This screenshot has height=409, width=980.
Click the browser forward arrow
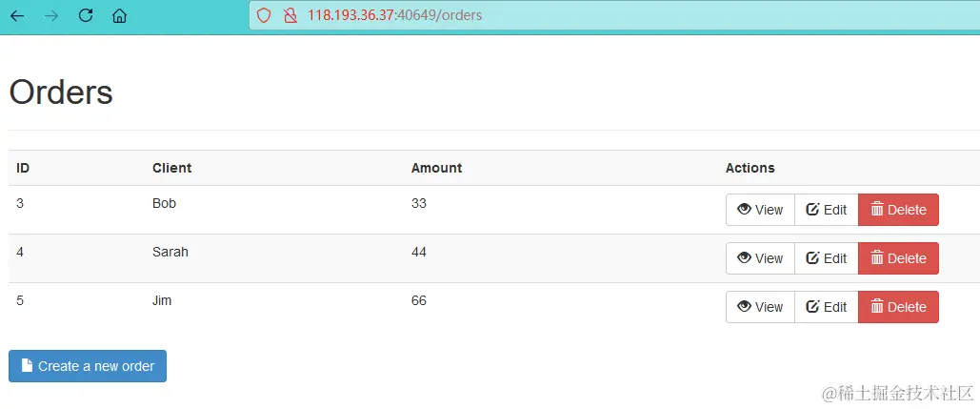tap(51, 15)
